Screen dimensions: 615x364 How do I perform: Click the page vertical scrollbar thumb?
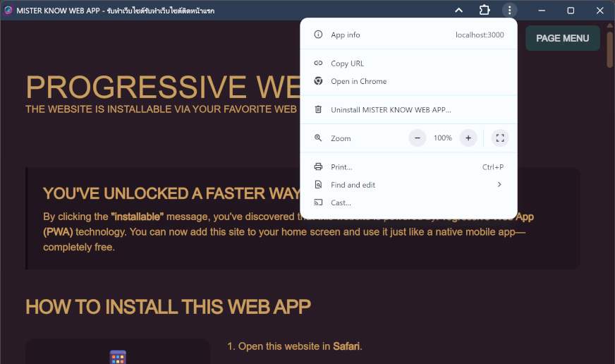(610, 49)
